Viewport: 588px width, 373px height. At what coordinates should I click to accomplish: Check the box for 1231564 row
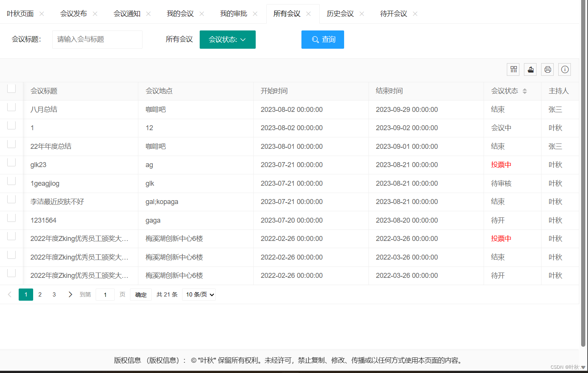click(x=11, y=218)
